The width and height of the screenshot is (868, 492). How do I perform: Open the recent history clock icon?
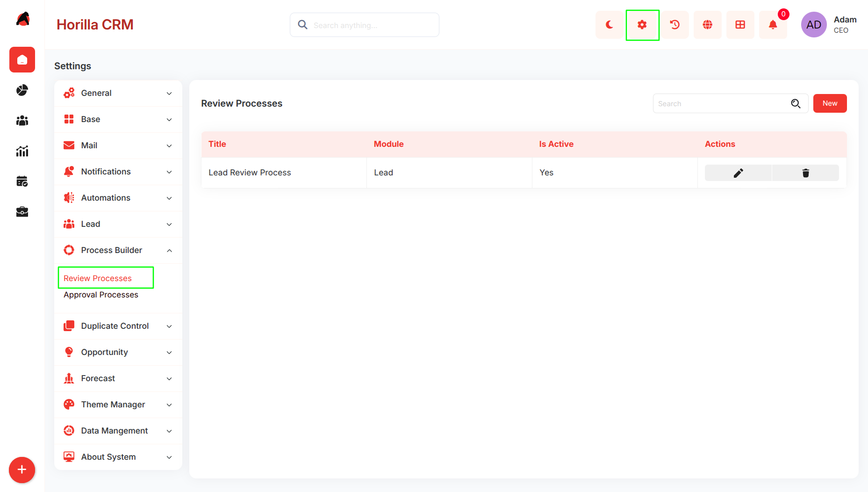click(x=675, y=25)
